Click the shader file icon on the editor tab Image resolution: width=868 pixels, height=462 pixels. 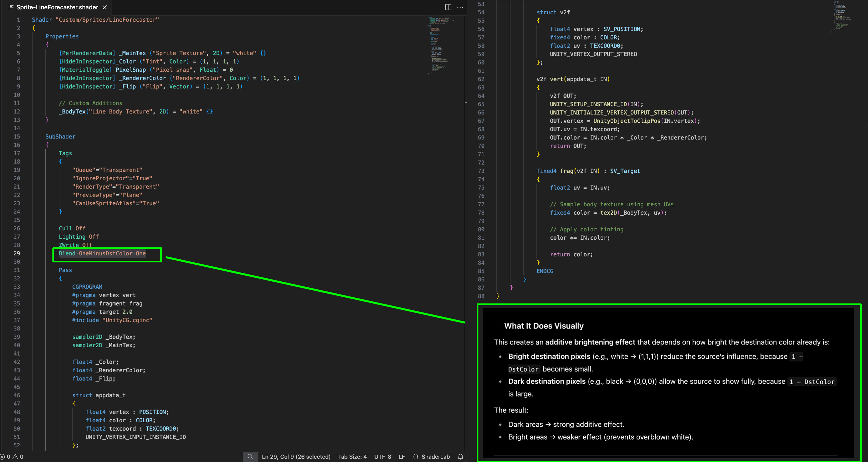12,7
